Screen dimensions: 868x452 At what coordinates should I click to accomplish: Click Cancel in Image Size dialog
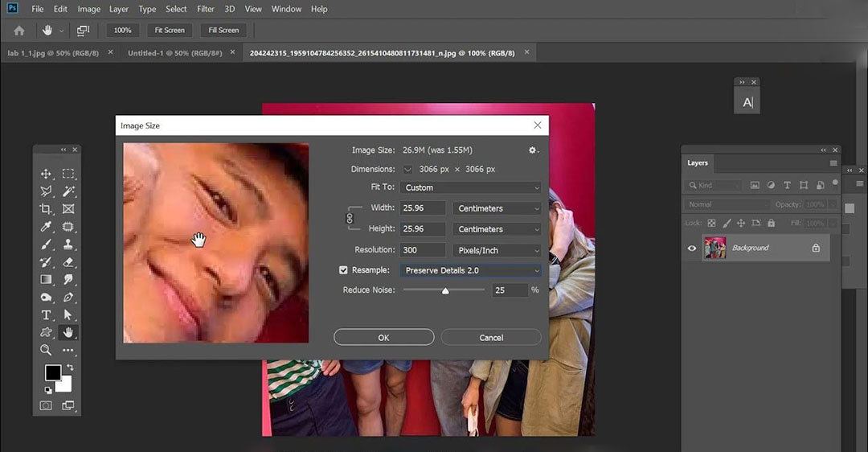tap(491, 337)
